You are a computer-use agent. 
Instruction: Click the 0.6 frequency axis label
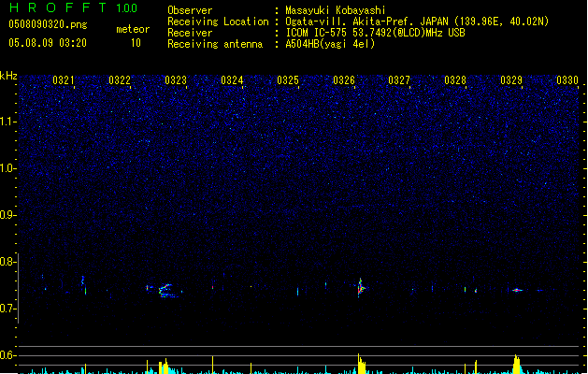(x=7, y=355)
